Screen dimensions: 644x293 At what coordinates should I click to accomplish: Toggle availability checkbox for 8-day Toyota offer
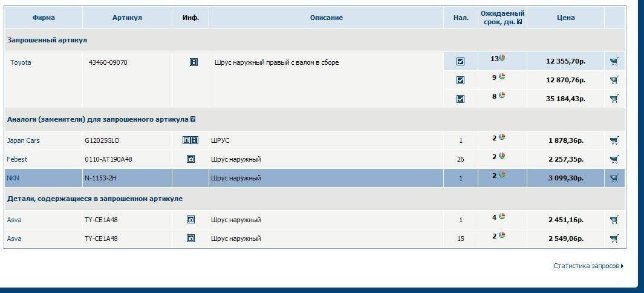[x=460, y=99]
